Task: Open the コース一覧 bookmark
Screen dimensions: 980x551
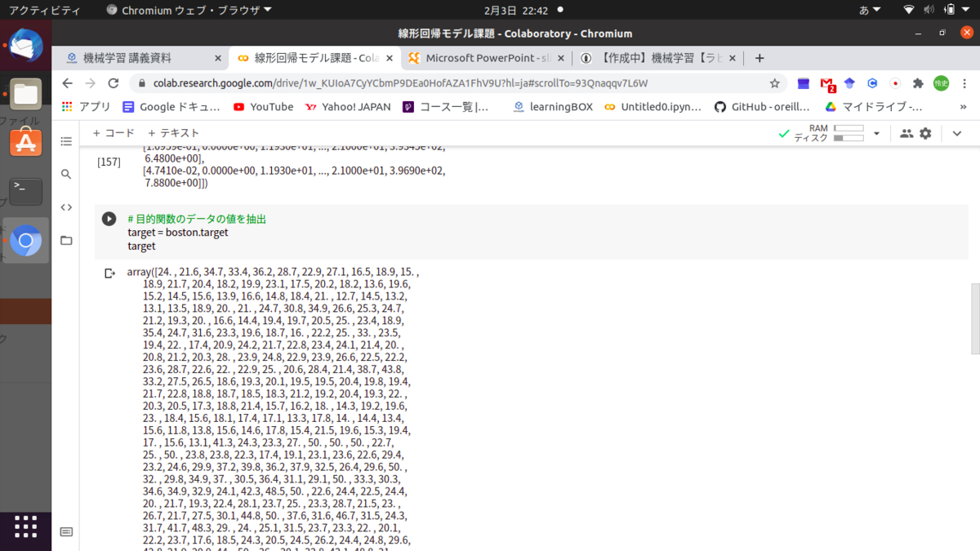Action: click(446, 107)
